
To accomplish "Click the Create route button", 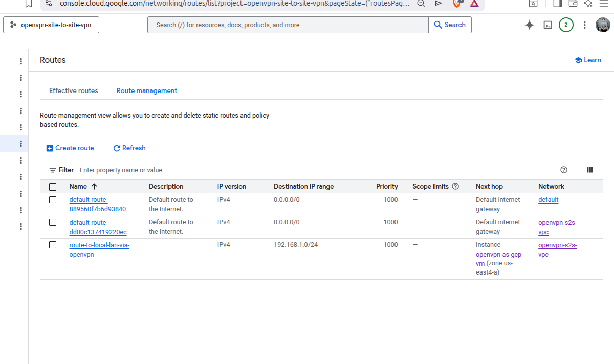I will point(70,148).
